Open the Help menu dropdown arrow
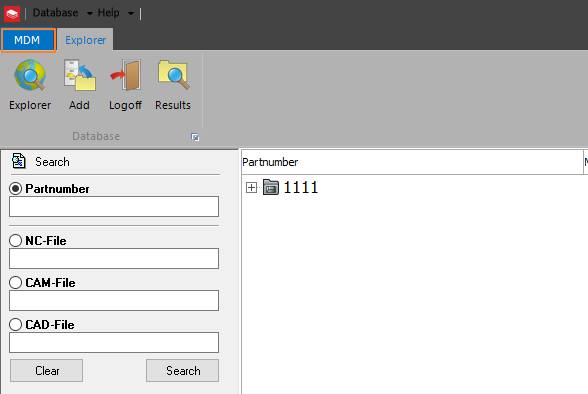Screen dimensions: 588x394 point(130,13)
